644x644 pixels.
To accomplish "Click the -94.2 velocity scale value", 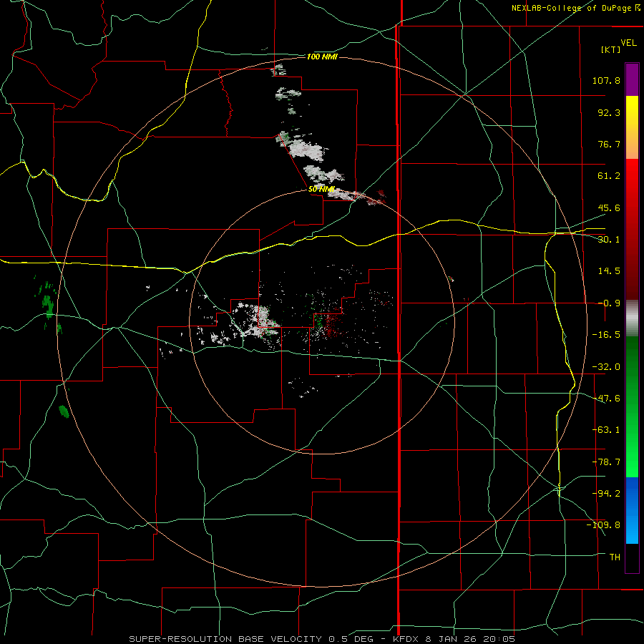I will [606, 494].
